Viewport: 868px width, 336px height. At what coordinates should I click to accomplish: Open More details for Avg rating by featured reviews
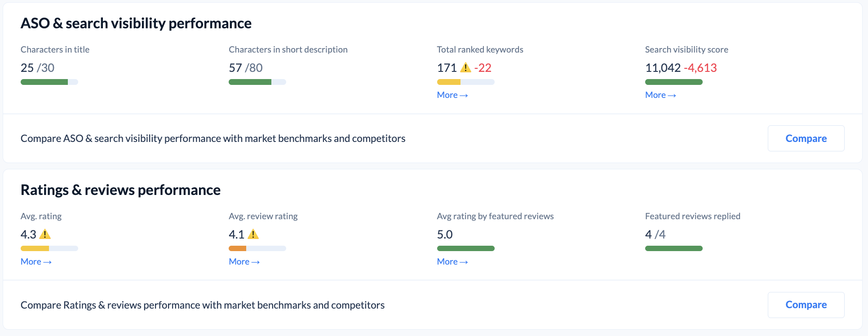[448, 261]
